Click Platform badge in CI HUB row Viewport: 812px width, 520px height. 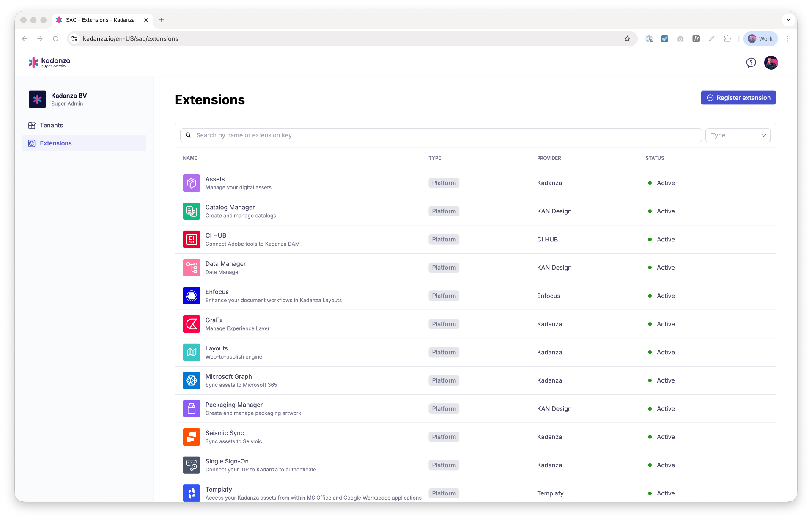coord(444,239)
